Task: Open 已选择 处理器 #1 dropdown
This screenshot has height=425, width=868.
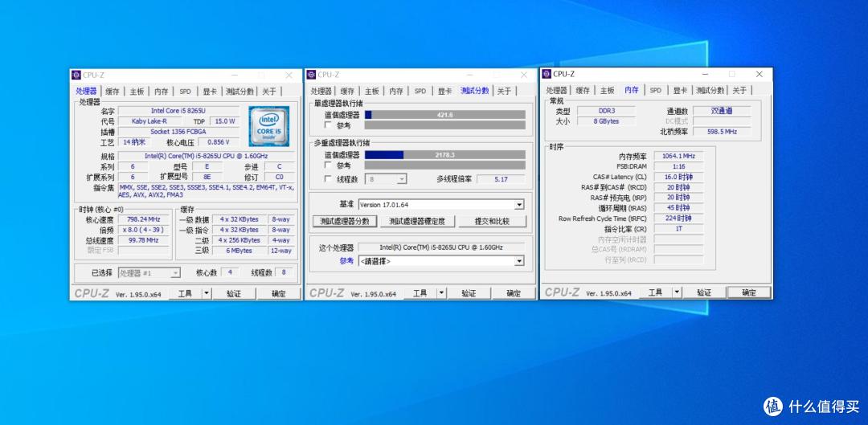Action: click(149, 273)
